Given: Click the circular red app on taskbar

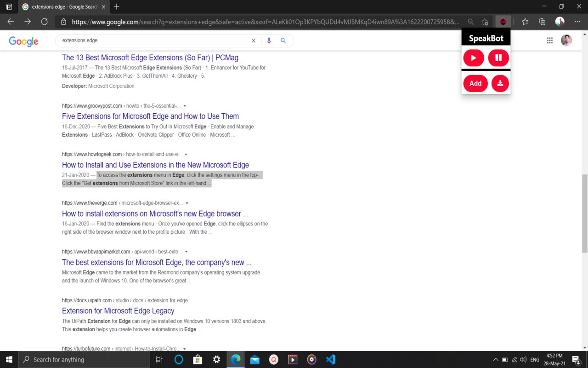Looking at the screenshot, I should click(274, 359).
